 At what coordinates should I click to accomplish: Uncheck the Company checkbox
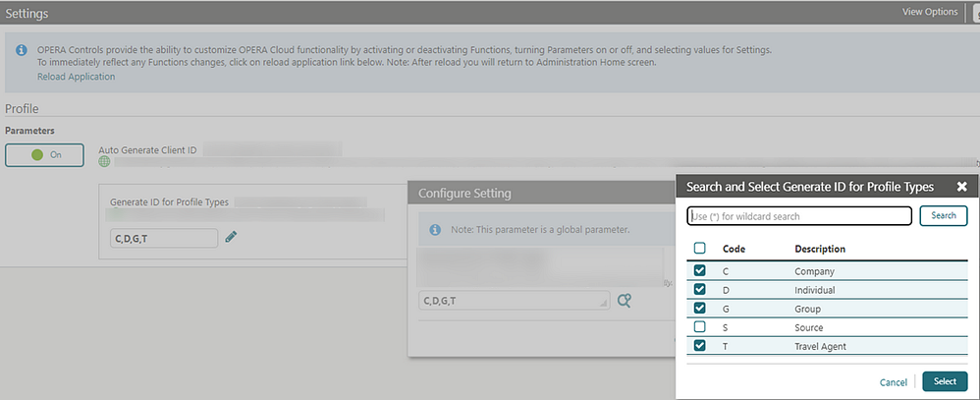[x=700, y=270]
